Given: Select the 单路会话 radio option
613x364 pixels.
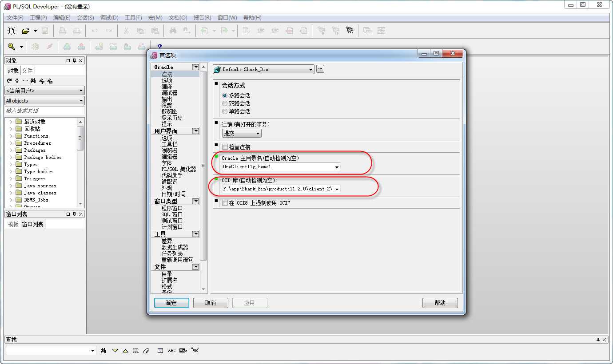Looking at the screenshot, I should click(x=225, y=111).
